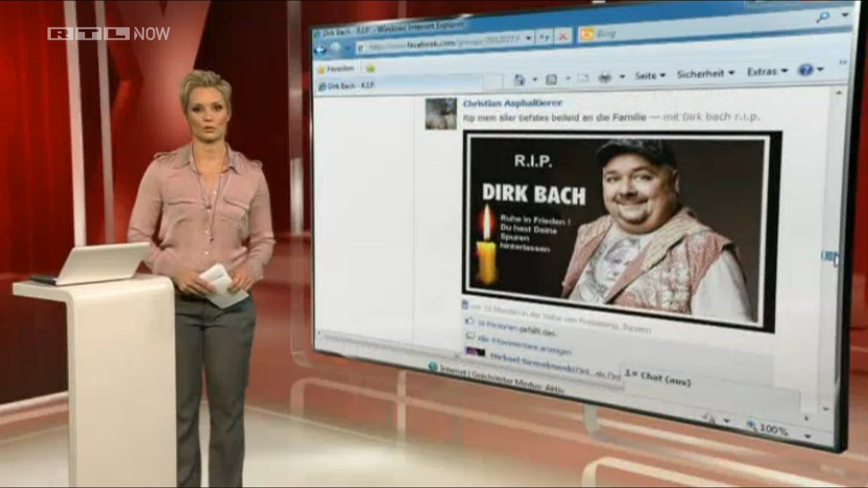This screenshot has height=488, width=868.
Task: Click the vertical scrollbar up arrow
Action: point(839,92)
